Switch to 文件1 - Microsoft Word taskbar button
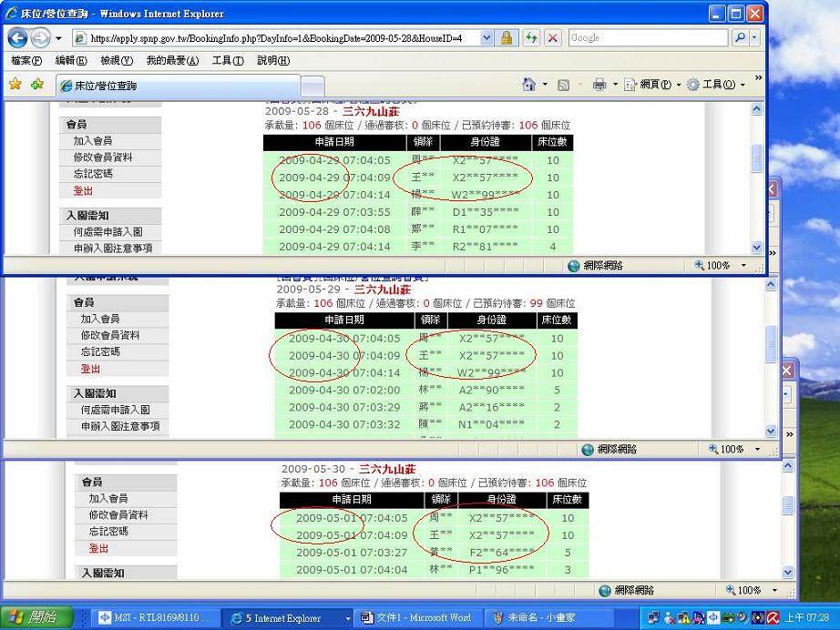 pos(415,618)
